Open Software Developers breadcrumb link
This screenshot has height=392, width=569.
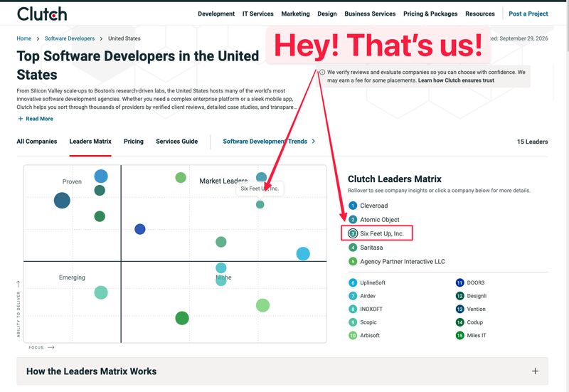click(x=70, y=38)
